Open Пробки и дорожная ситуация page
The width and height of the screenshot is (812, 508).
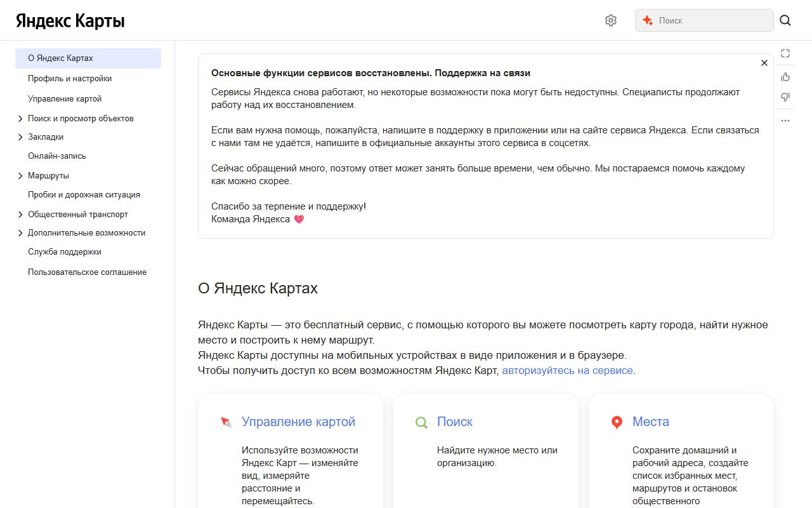click(84, 195)
